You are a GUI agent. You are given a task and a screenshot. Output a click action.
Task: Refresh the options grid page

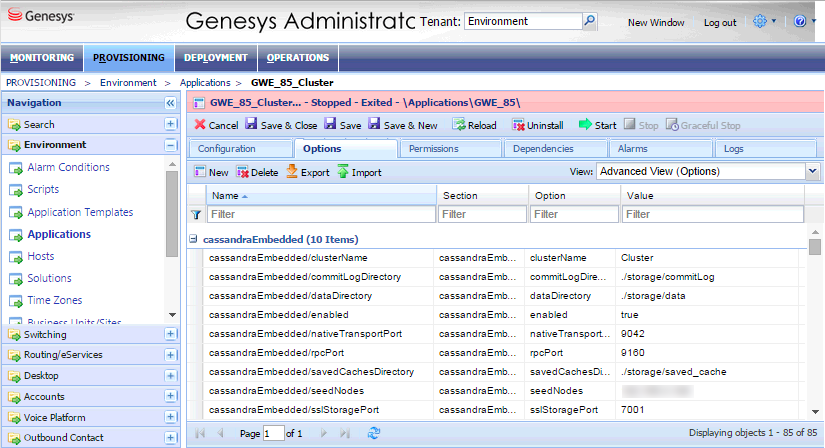[x=374, y=433]
